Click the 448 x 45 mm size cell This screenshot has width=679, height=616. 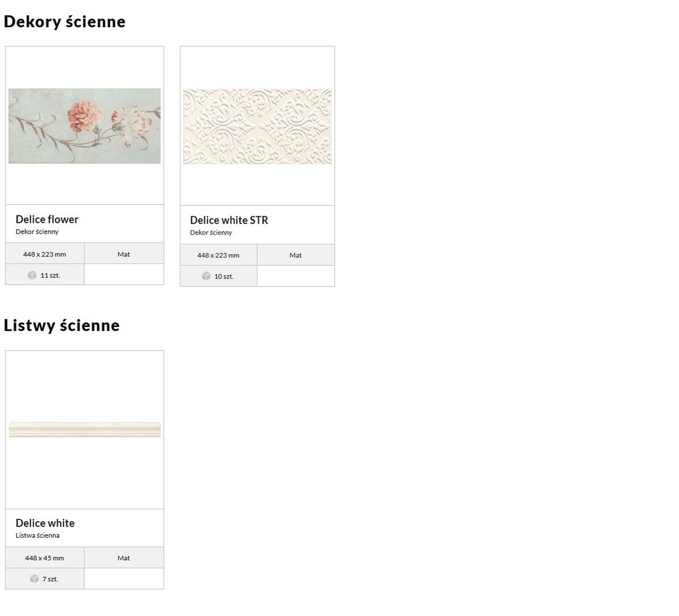[x=45, y=558]
